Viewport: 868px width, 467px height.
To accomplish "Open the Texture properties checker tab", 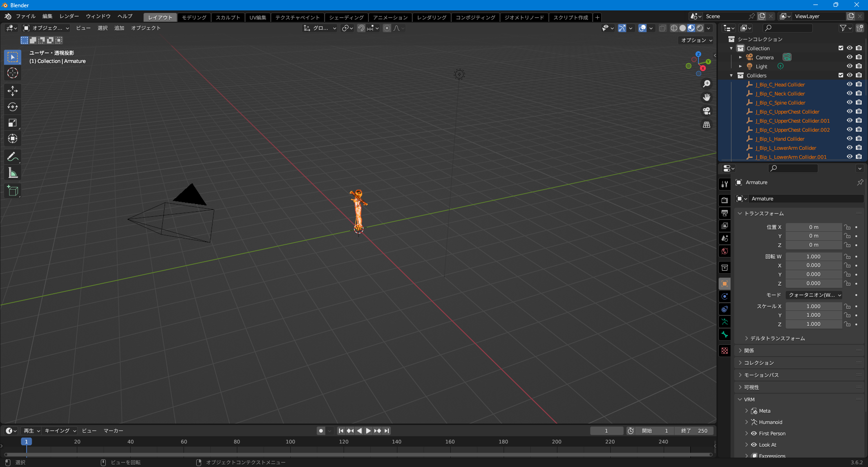I will 725,351.
